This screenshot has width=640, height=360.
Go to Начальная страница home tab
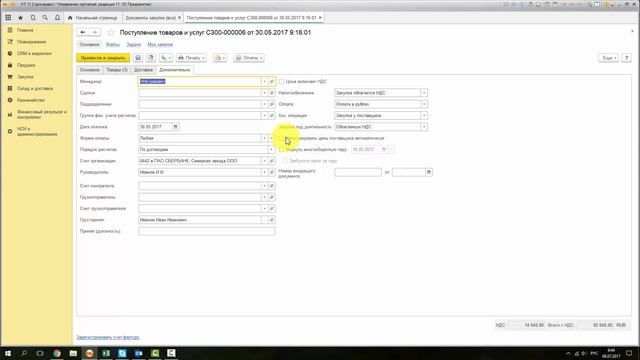[x=93, y=18]
